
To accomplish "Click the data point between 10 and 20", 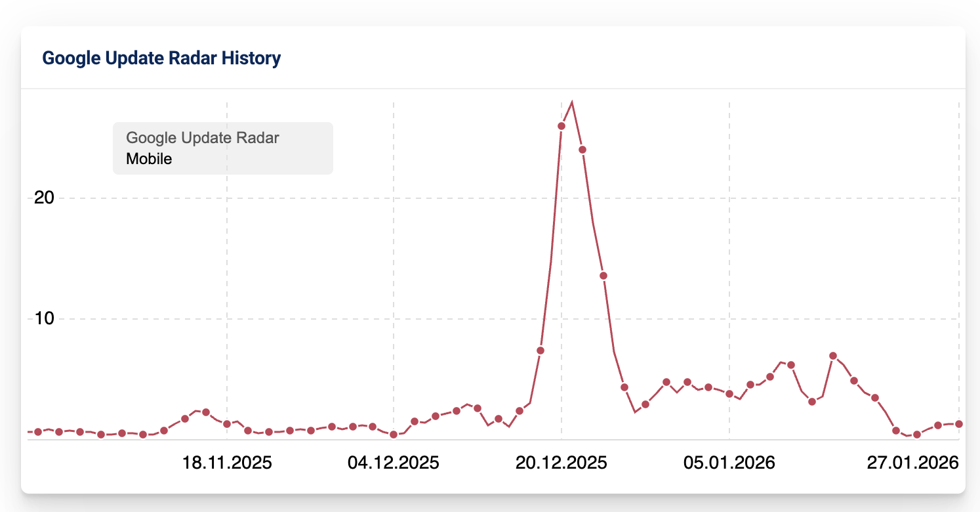I will pyautogui.click(x=603, y=276).
